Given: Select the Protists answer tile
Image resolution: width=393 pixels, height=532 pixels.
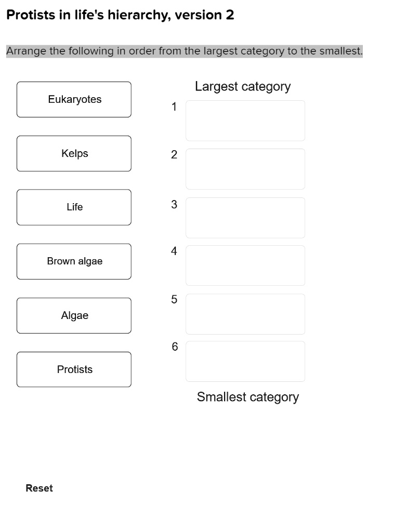Looking at the screenshot, I should [x=74, y=369].
